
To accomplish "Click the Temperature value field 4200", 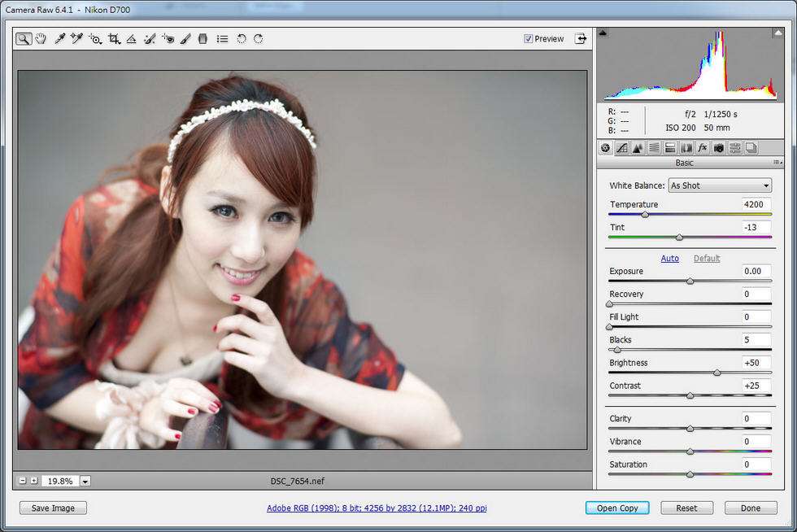I will tap(756, 204).
